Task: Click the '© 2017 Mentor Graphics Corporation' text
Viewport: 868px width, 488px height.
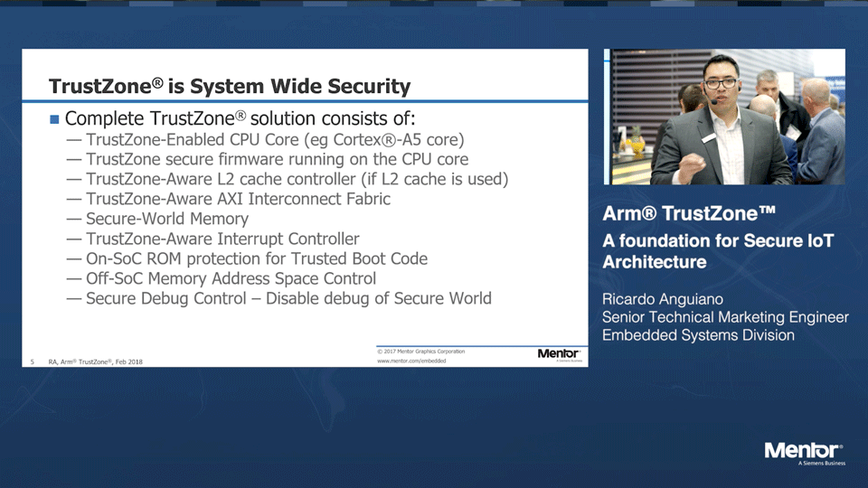Action: pos(420,351)
